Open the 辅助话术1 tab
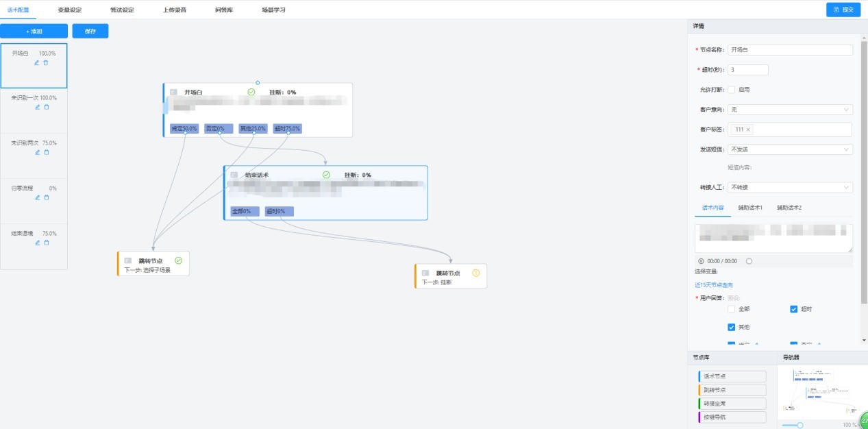Screen dimensions: 868x429 coord(750,208)
